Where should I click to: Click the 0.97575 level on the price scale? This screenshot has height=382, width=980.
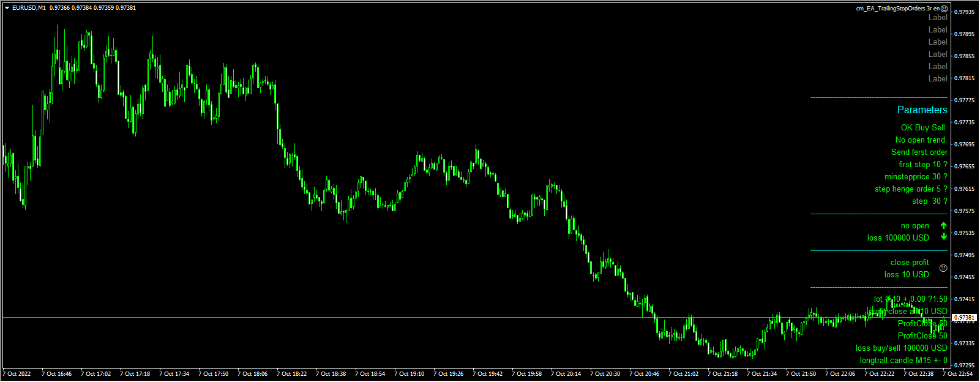[x=965, y=211]
